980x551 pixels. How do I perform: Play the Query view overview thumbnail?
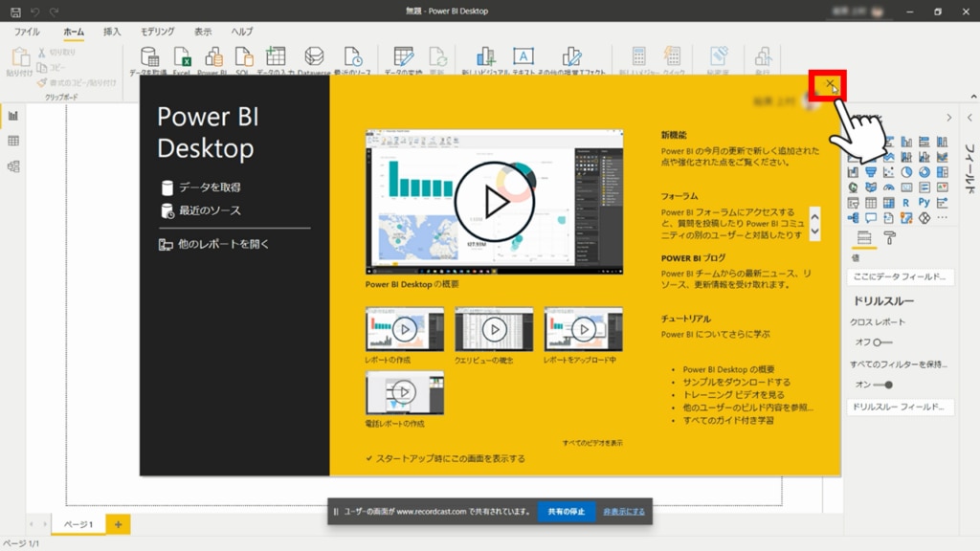click(x=495, y=329)
